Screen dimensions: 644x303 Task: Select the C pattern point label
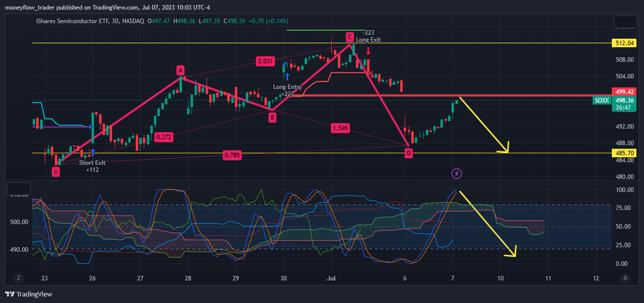(x=349, y=37)
